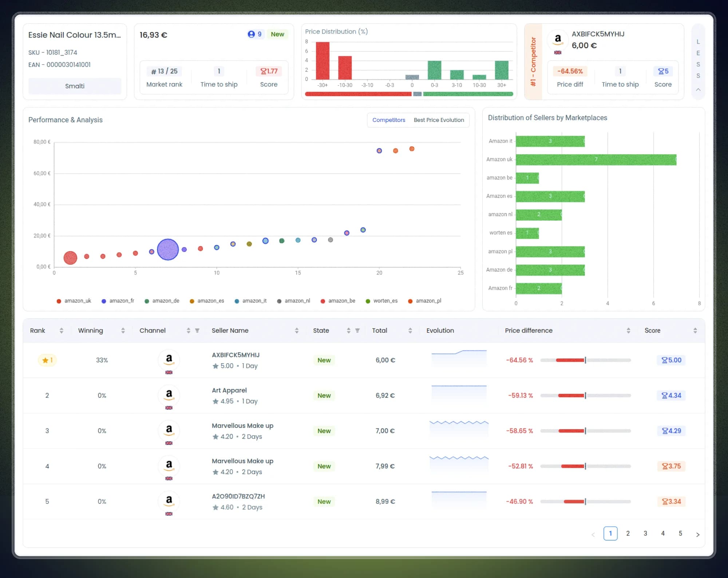Click the -30+ red price distribution bar
728x578 pixels.
(x=323, y=60)
